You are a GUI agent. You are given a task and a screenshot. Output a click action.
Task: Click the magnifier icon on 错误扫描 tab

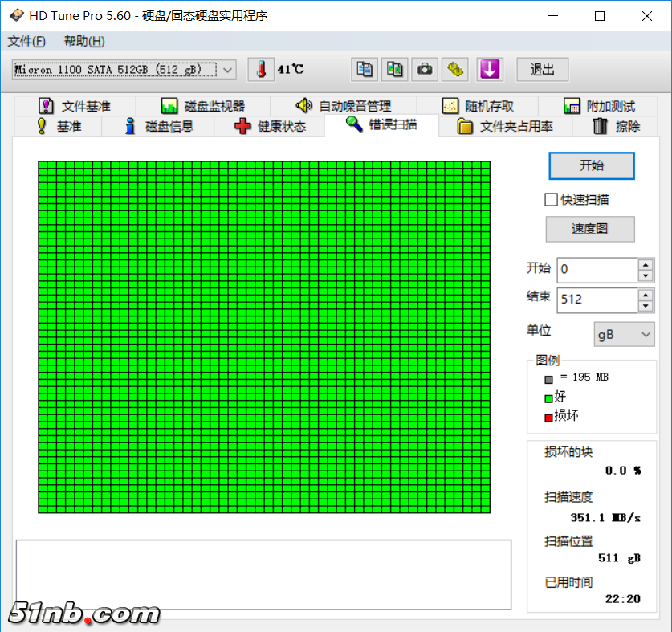point(353,125)
